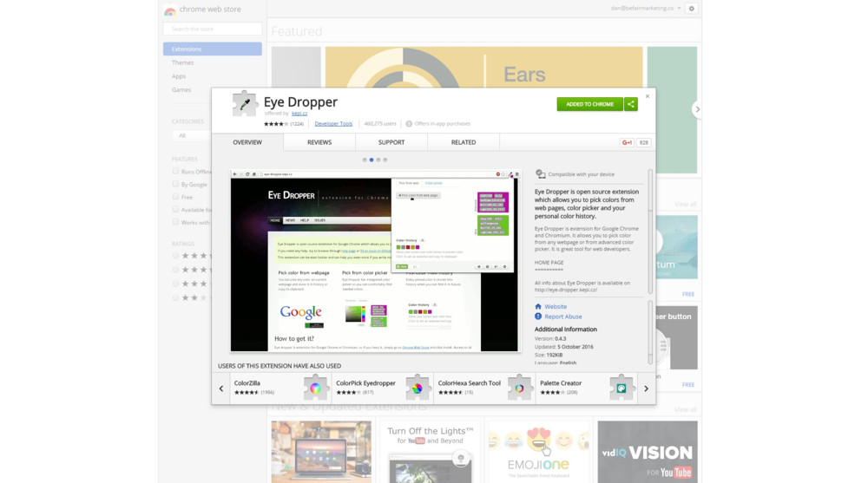Click the Palette Creator extension icon

621,388
